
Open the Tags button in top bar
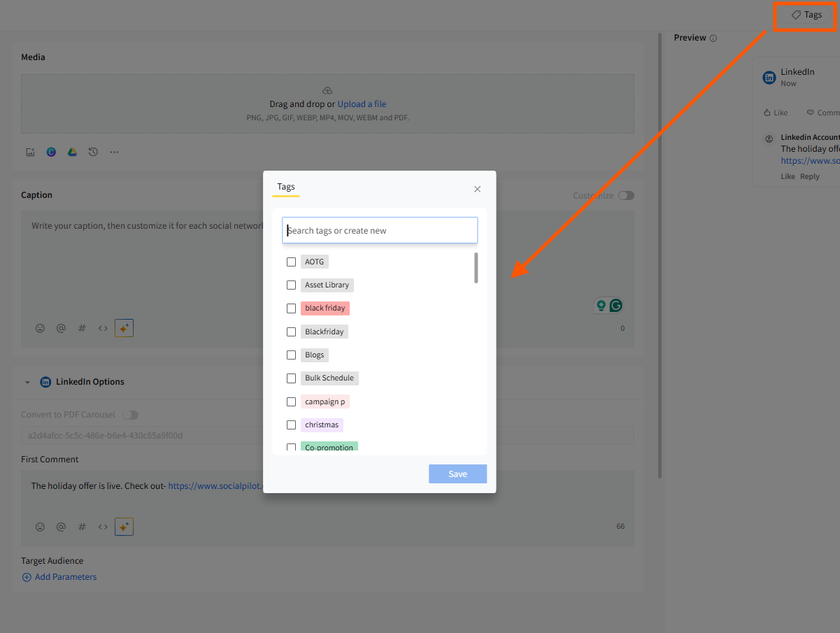point(806,15)
